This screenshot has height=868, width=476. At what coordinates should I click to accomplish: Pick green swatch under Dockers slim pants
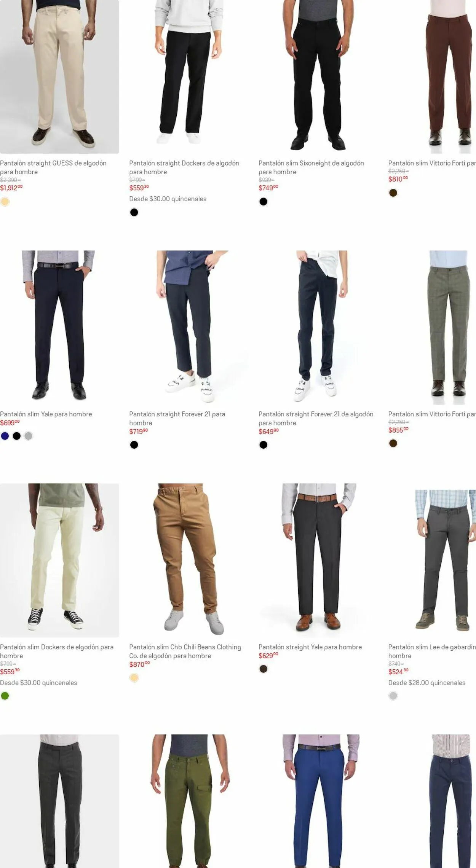5,696
